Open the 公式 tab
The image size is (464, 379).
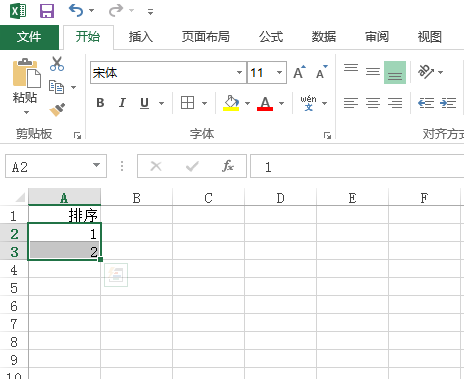(271, 37)
